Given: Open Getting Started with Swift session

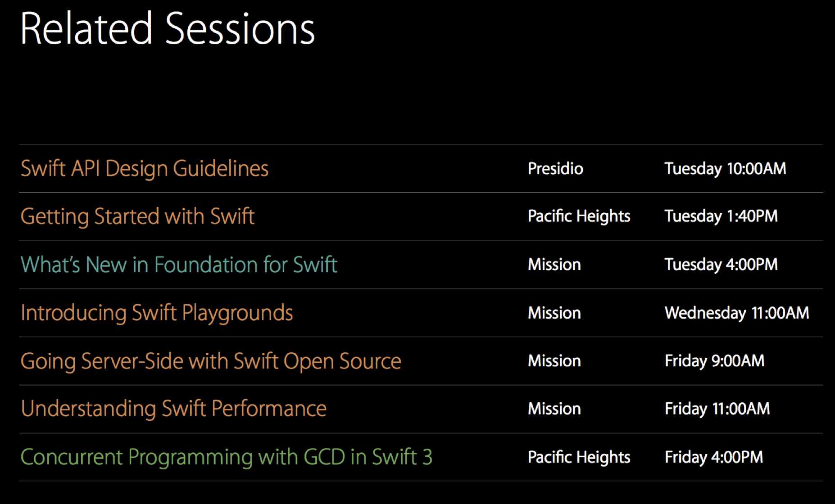Looking at the screenshot, I should (x=138, y=217).
